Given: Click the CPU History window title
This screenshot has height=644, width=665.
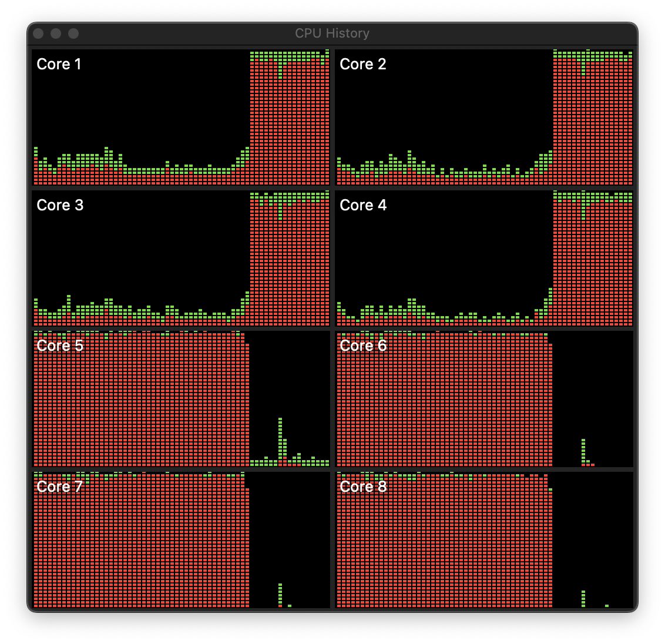Looking at the screenshot, I should point(332,33).
